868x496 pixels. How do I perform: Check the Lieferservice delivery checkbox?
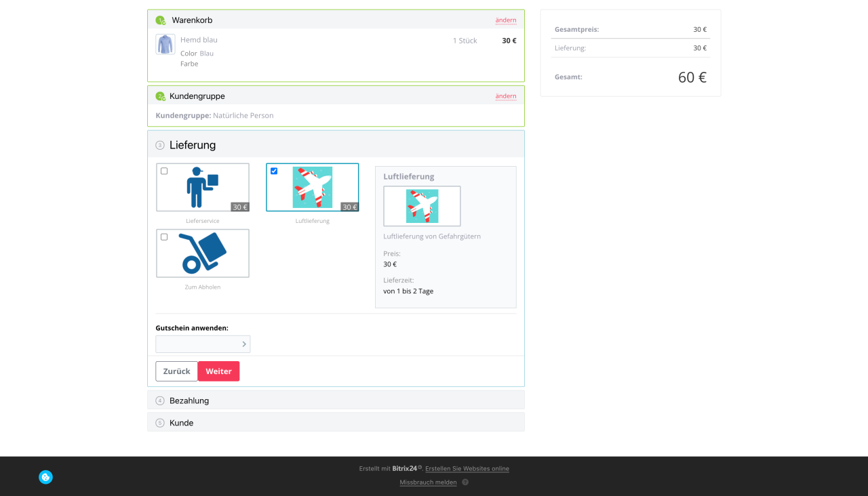coord(164,171)
